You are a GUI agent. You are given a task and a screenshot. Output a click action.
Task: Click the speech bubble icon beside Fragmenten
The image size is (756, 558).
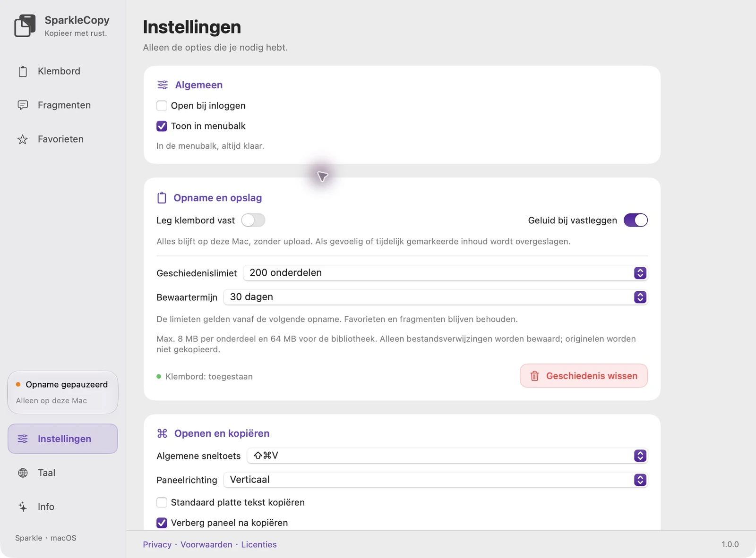tap(23, 105)
